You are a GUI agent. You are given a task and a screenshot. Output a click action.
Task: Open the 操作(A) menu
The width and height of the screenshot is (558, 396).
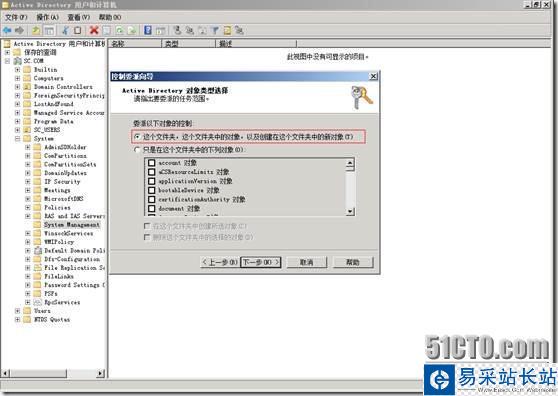(47, 17)
